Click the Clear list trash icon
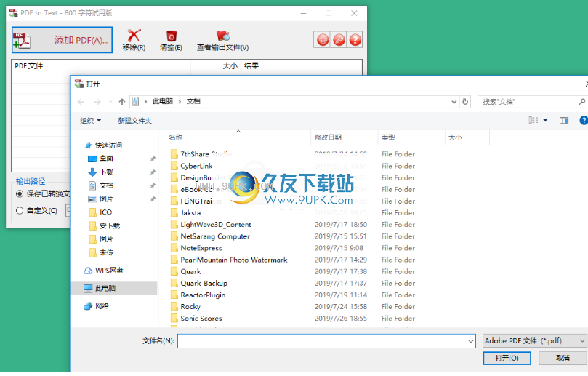This screenshot has width=588, height=376. coord(172,36)
